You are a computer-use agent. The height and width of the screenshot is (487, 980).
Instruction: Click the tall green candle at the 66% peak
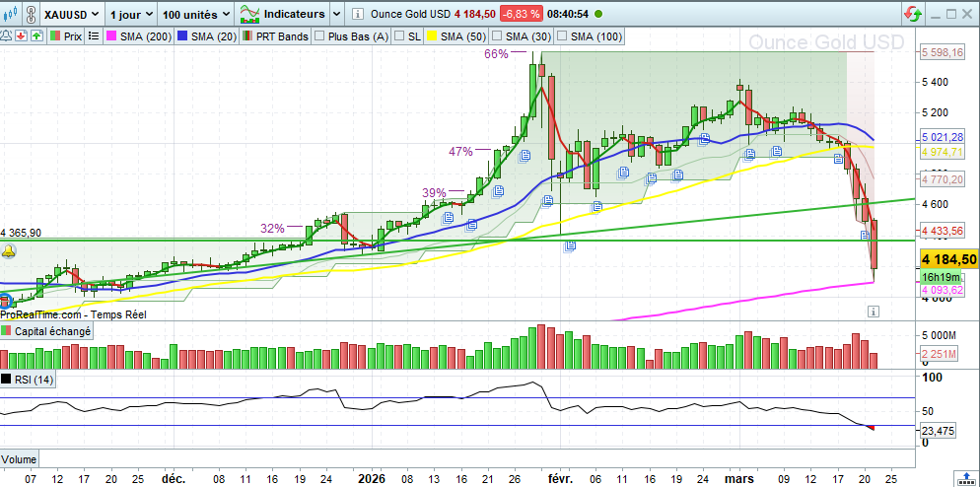pos(533,90)
